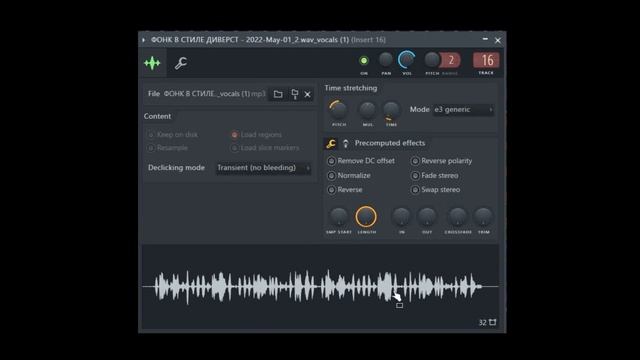Click the orange wrench Precomputed effects icon
Viewport: 640px width, 360px height.
coord(331,143)
